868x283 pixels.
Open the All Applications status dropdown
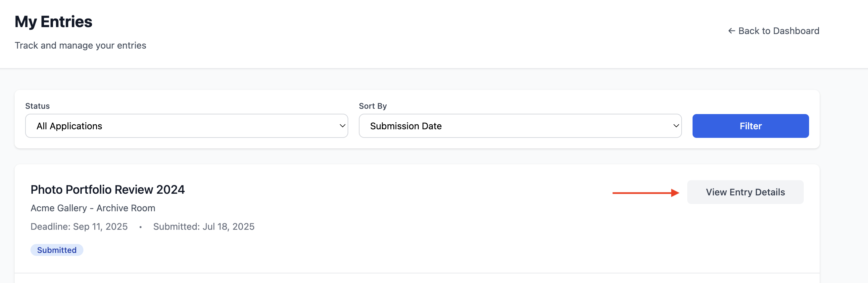[186, 126]
